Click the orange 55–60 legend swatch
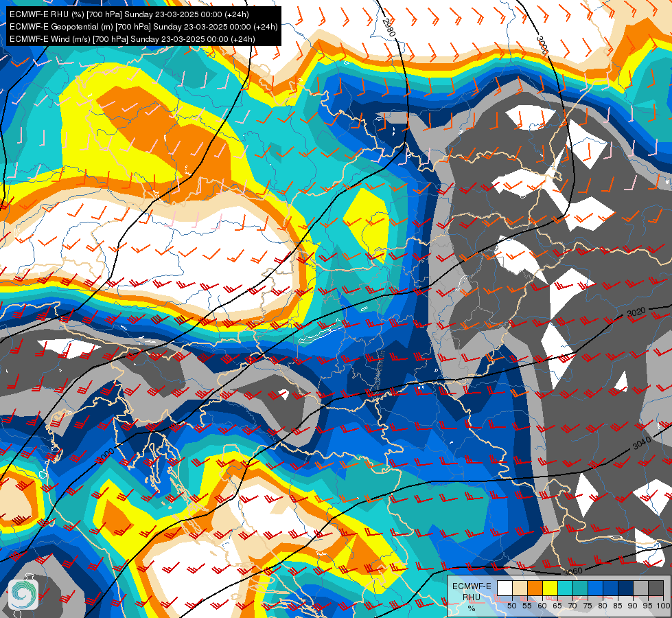672x618 pixels. 535,588
